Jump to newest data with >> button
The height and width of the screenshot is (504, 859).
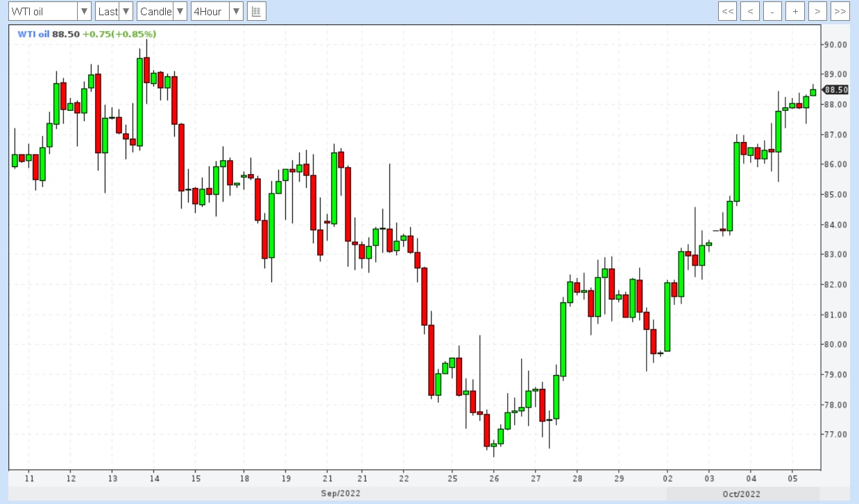[840, 11]
